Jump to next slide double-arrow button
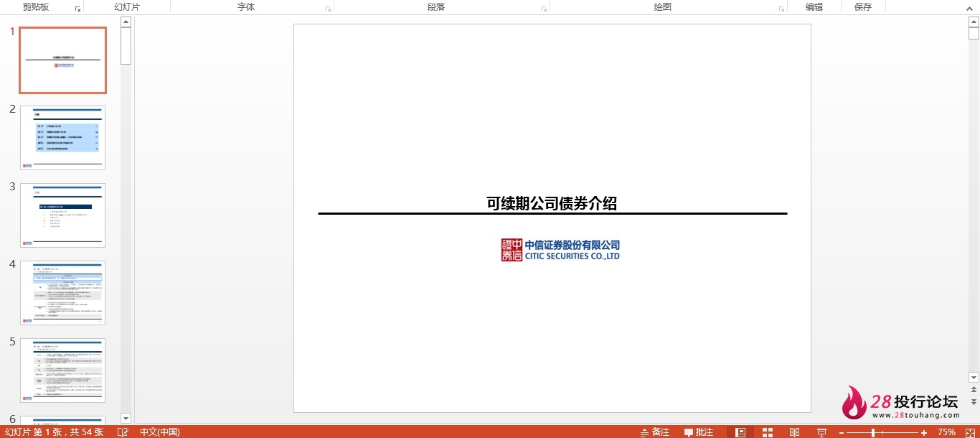The image size is (980, 438). (974, 401)
